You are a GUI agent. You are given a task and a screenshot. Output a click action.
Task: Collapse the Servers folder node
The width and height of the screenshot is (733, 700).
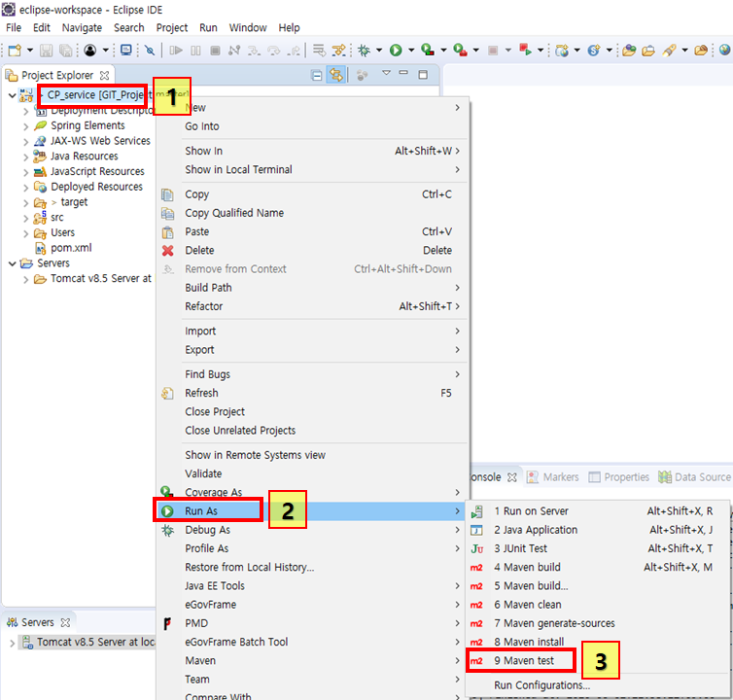(x=13, y=263)
